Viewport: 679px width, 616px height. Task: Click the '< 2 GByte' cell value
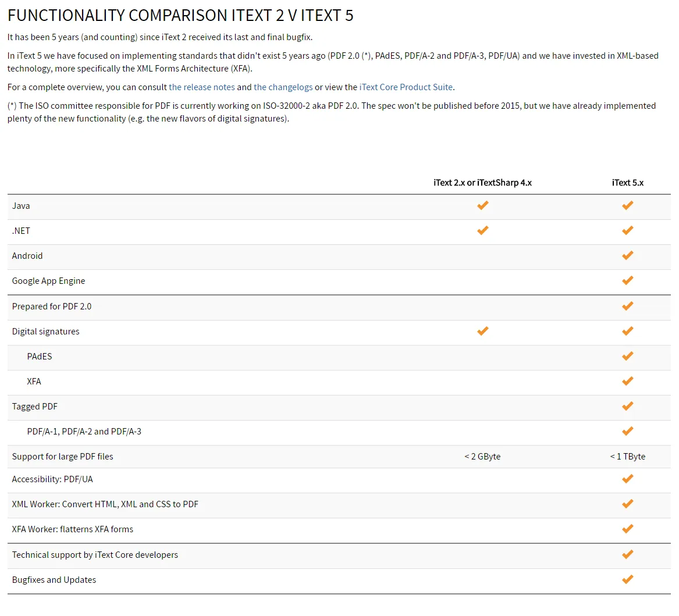[482, 457]
